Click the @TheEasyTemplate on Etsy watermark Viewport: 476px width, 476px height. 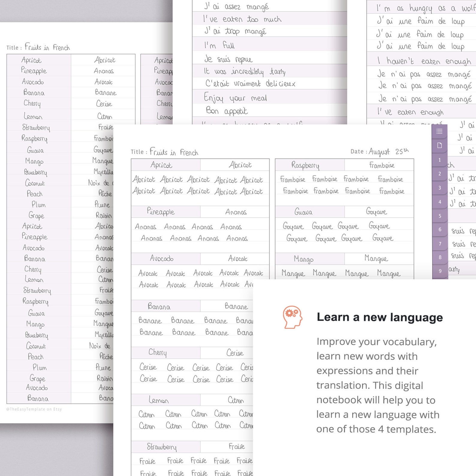[x=34, y=409]
